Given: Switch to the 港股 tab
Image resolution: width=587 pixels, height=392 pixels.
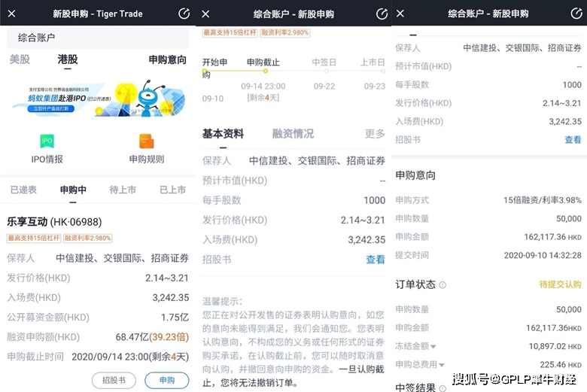Looking at the screenshot, I should [68, 59].
